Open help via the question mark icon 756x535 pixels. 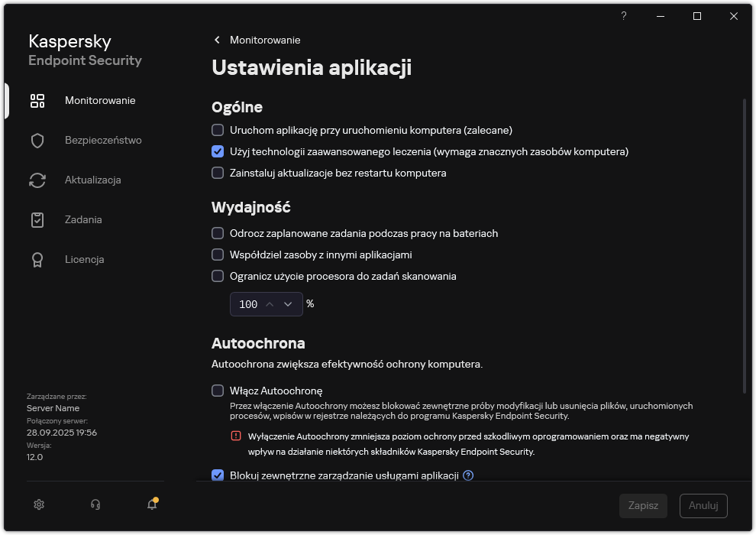click(x=623, y=15)
